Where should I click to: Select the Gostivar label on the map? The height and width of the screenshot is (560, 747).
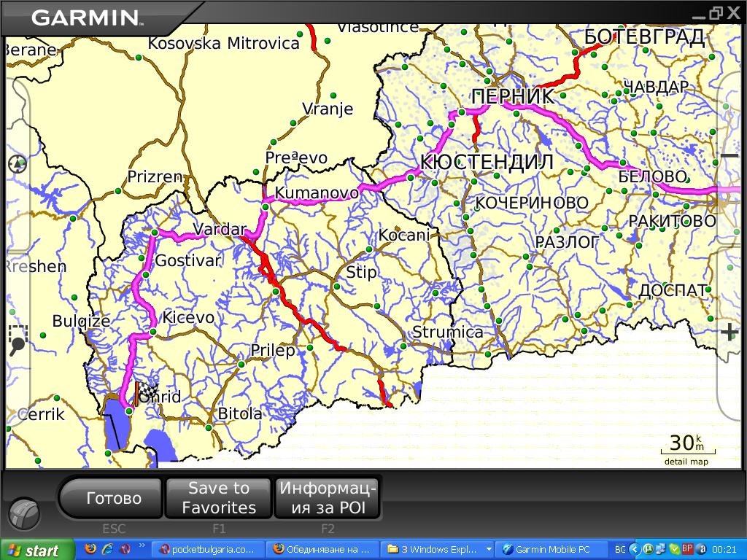pos(188,260)
